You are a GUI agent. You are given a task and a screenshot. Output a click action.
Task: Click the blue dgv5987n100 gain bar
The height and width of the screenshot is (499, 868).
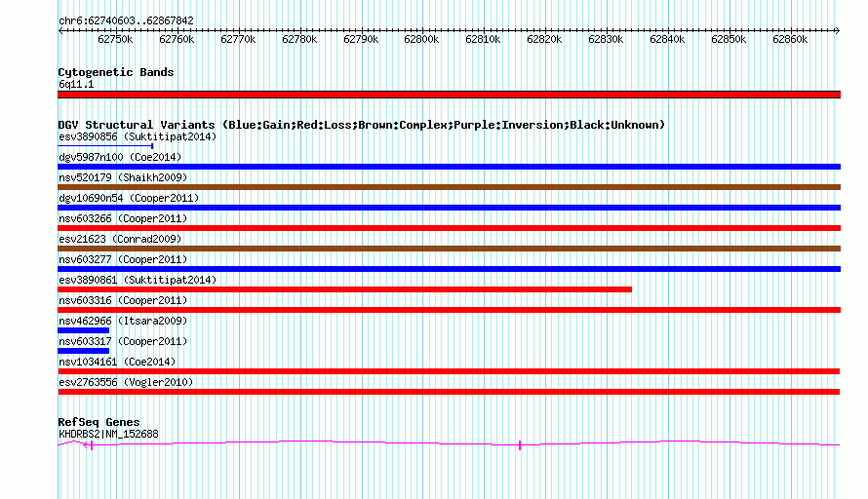449,167
